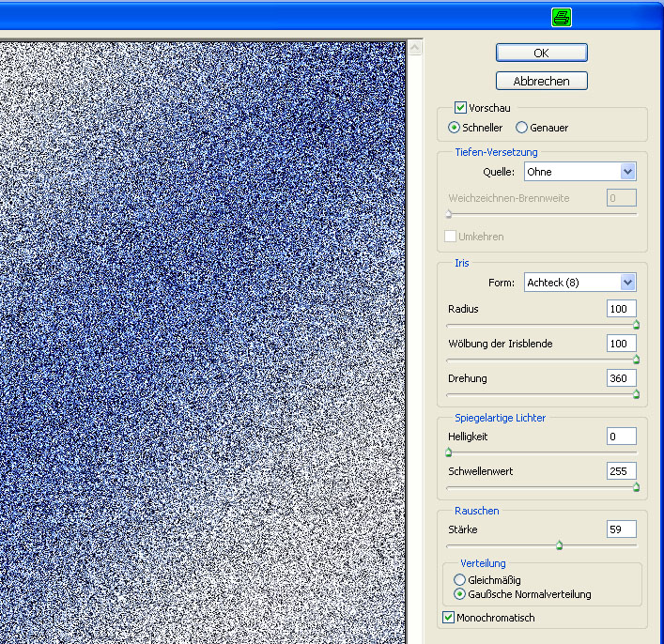Click the Wölbung der Irisblende slider handle
664x644 pixels.
636,360
